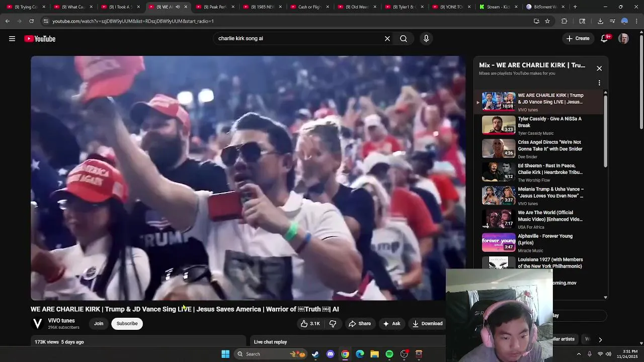Click the magnifier search button
The image size is (644, 362).
404,39
